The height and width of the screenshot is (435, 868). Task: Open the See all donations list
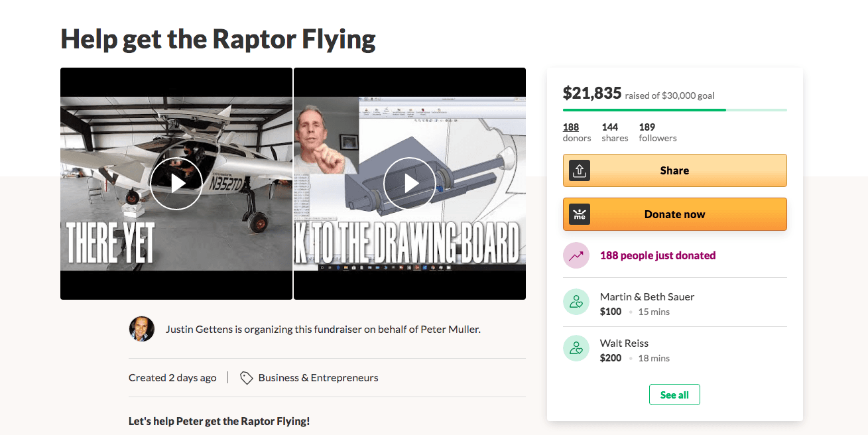[674, 395]
